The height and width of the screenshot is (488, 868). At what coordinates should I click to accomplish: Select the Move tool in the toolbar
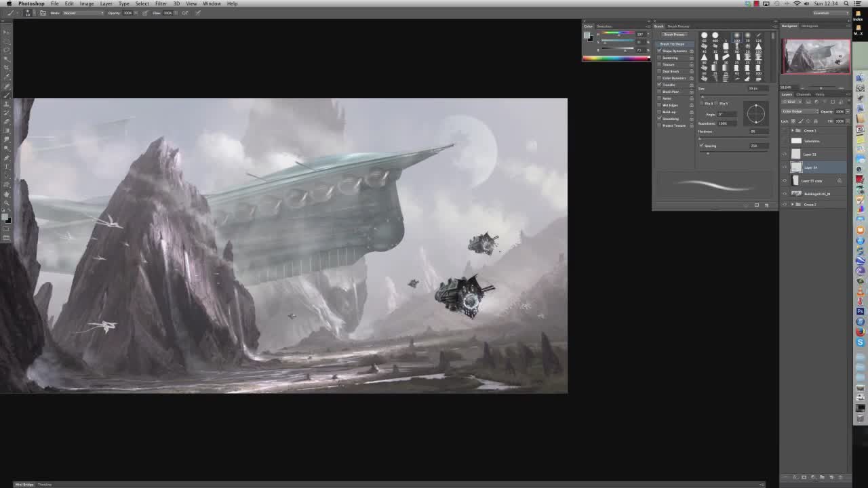point(7,33)
